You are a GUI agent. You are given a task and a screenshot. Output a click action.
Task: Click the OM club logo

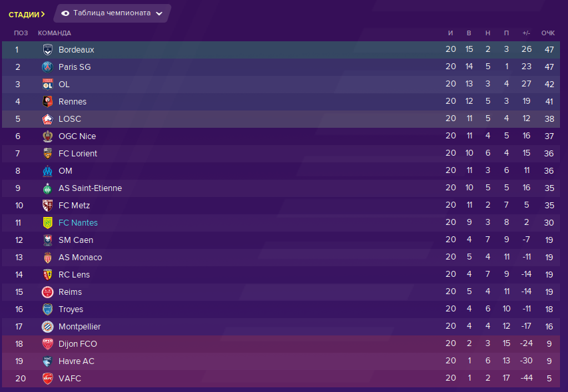point(47,171)
